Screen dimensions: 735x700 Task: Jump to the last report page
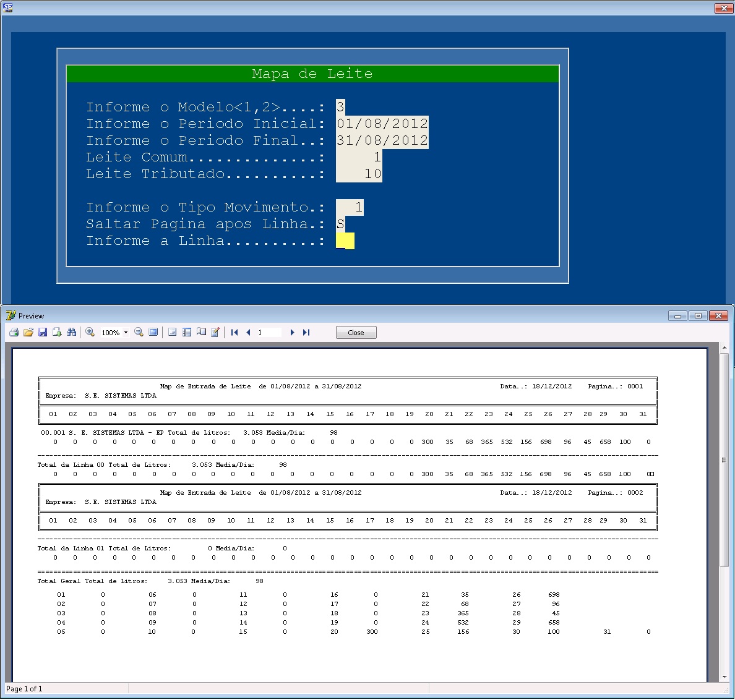306,332
